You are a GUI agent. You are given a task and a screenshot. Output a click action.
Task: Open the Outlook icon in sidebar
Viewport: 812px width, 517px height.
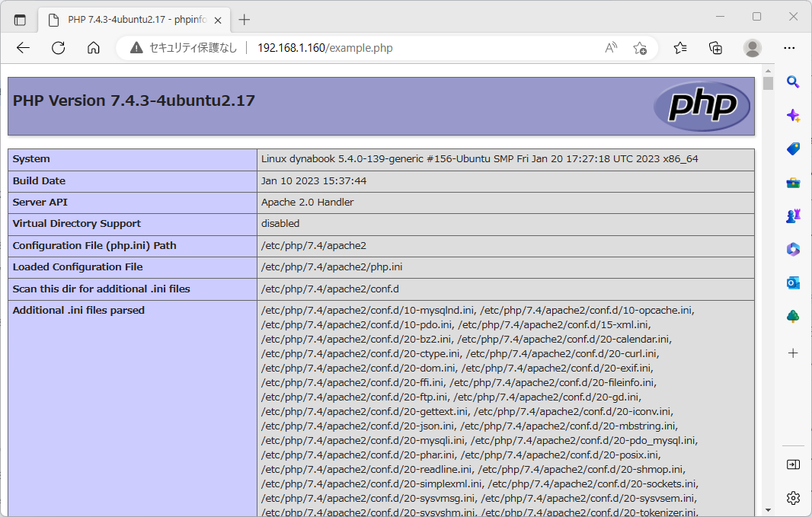pyautogui.click(x=793, y=283)
